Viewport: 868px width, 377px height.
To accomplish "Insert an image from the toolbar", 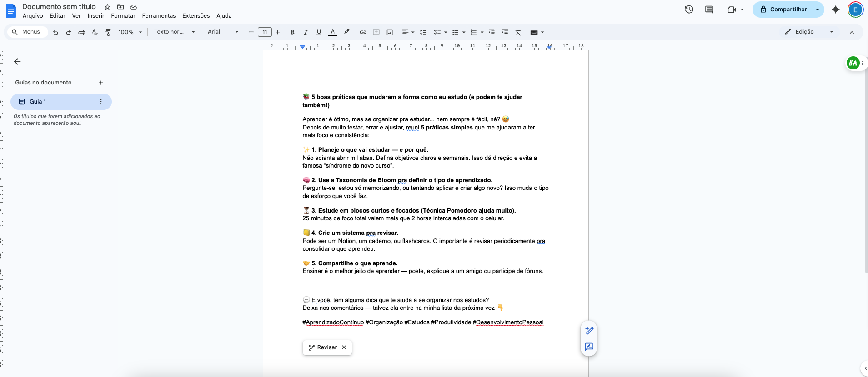I will pos(390,32).
